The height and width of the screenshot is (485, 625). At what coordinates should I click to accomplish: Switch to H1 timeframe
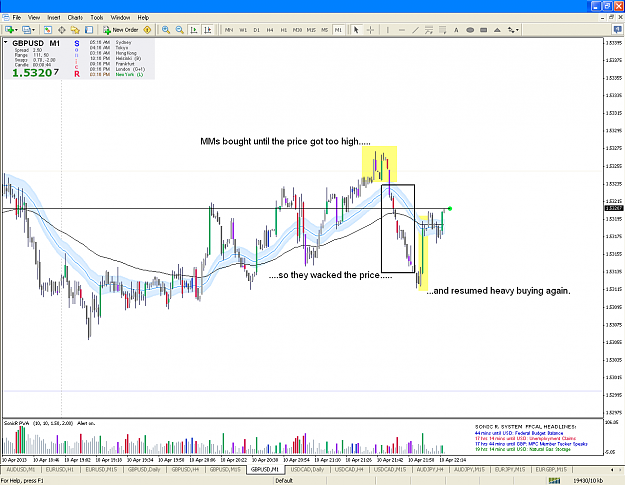tap(284, 30)
